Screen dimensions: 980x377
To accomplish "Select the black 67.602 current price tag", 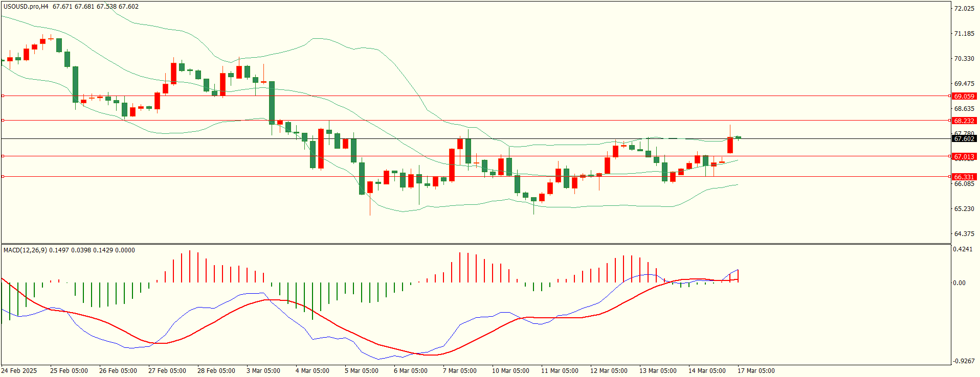I will point(964,138).
